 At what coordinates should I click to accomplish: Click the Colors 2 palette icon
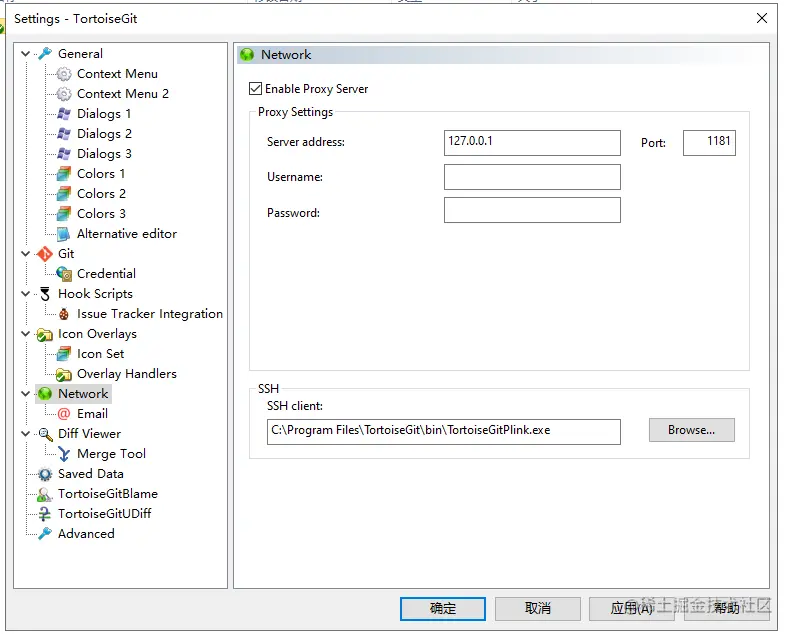(64, 194)
